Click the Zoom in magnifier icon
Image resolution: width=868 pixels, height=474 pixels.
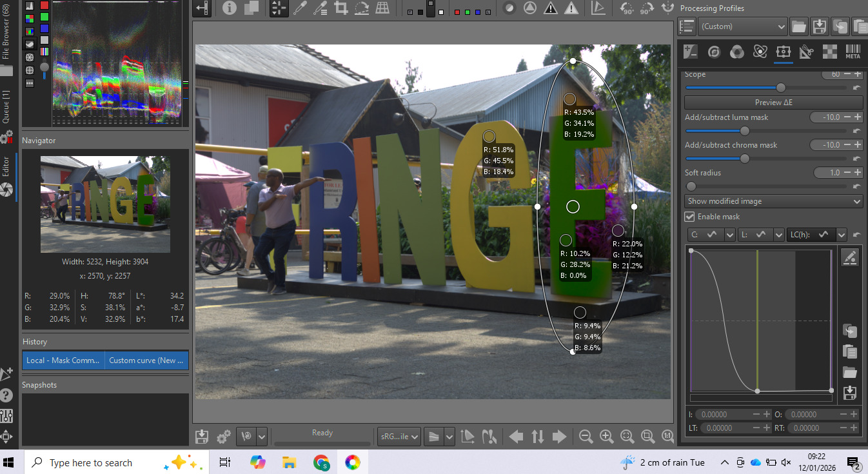coord(606,437)
